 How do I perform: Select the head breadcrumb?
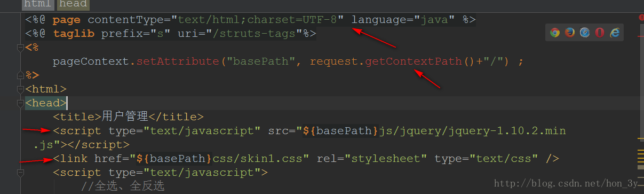coord(73,4)
